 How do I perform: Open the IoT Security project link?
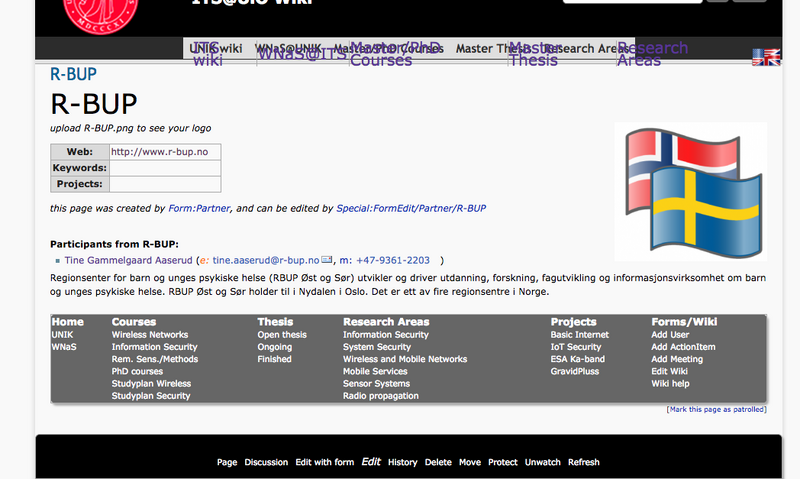576,347
